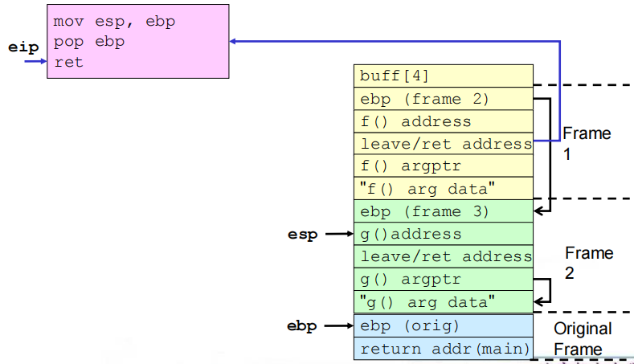Viewport: 634px width, 364px height.
Task: Click the return addr(main) cell
Action: coord(443,349)
